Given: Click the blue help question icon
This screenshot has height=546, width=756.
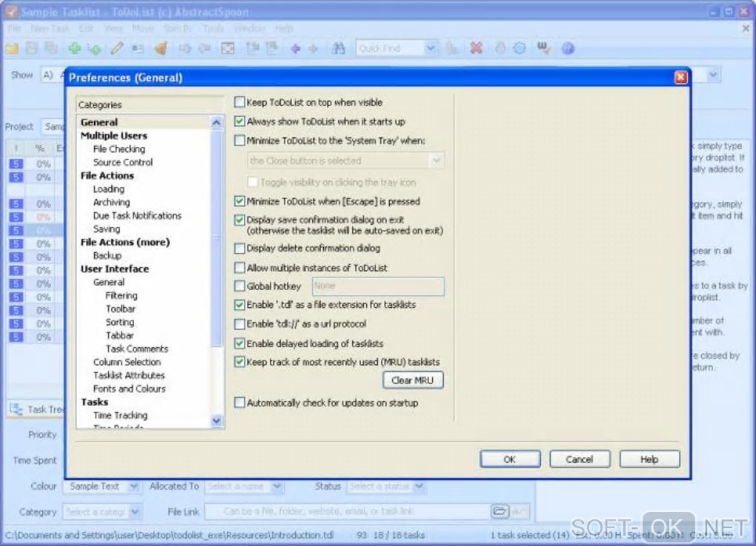Looking at the screenshot, I should [x=568, y=48].
